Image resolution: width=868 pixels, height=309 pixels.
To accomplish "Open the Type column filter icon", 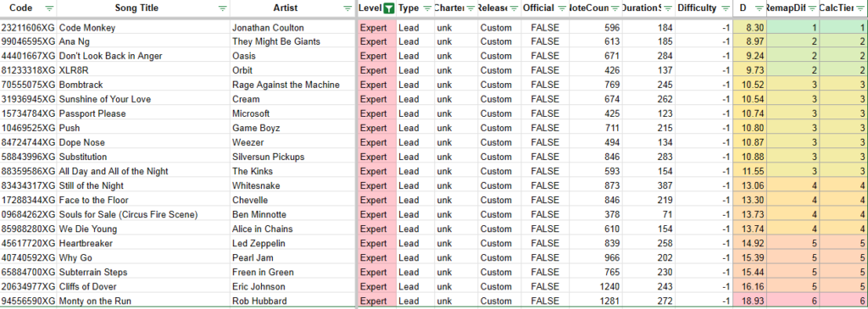I will tap(427, 8).
